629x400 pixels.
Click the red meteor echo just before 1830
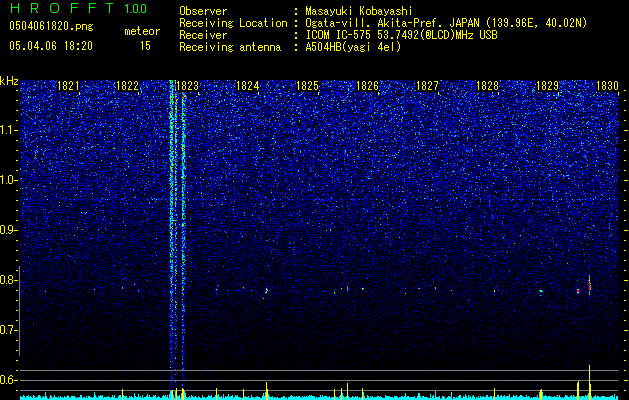(589, 286)
